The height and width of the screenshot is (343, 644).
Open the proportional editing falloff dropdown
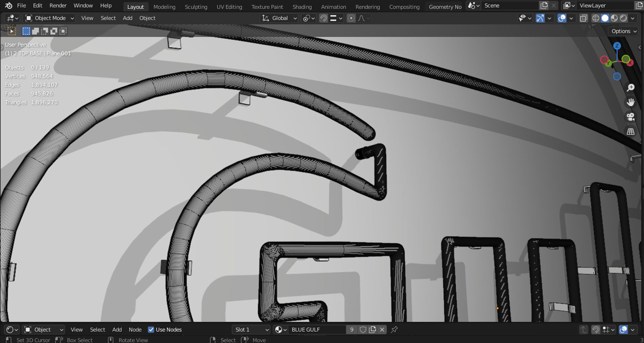point(364,18)
